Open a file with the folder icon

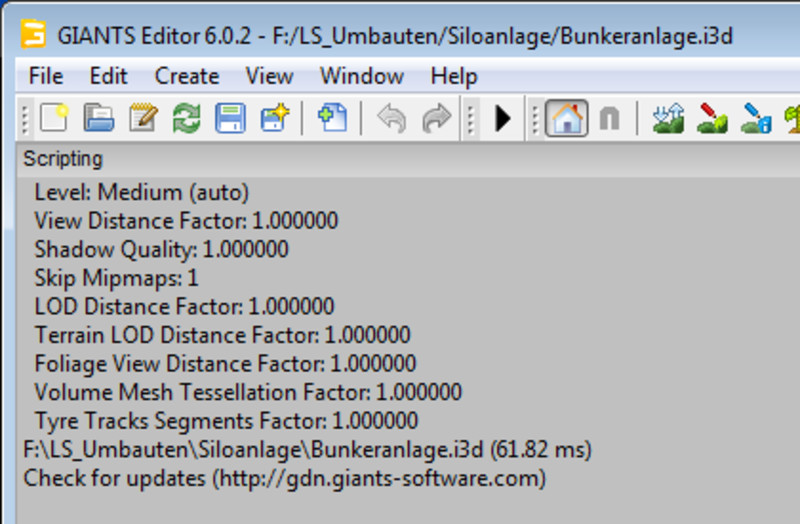(x=98, y=119)
